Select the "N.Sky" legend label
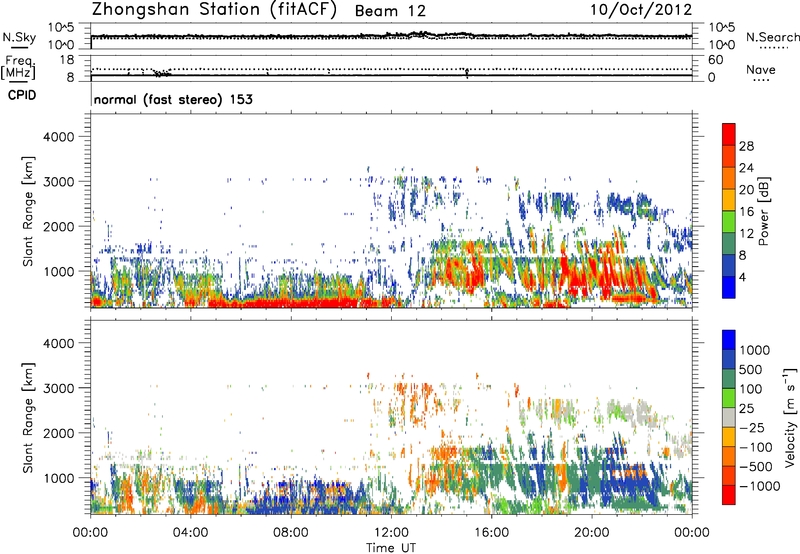 tap(19, 37)
